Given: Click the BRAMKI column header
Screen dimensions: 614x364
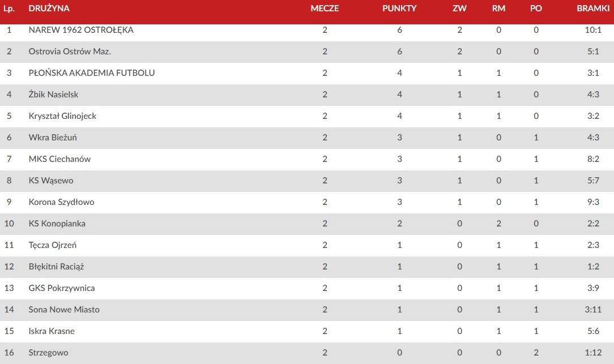Looking at the screenshot, I should [x=593, y=8].
